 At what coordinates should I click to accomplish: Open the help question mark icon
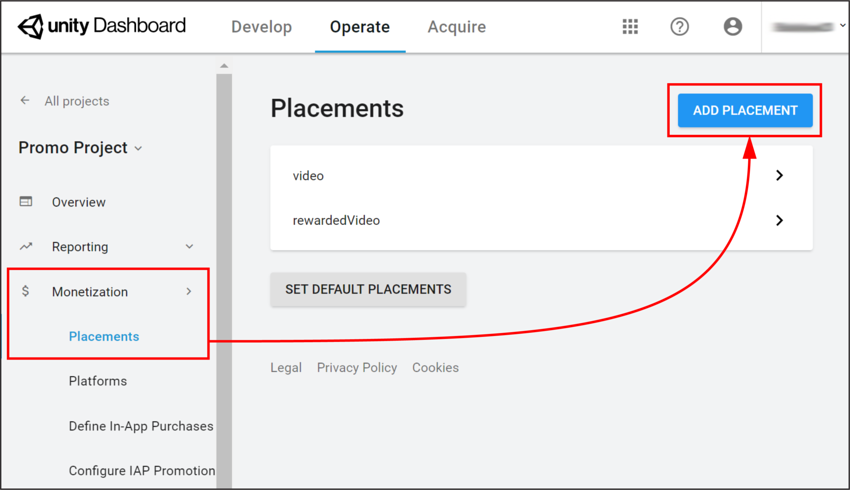[679, 27]
